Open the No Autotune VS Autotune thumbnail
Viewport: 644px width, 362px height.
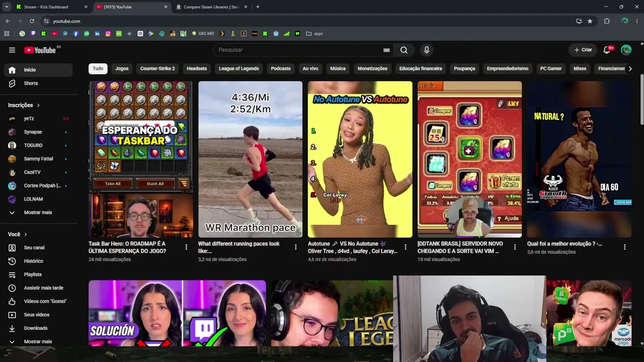click(360, 159)
